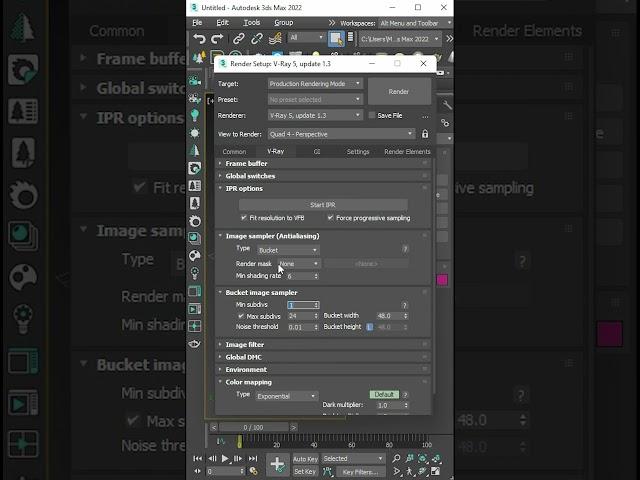Open the Render mask dropdown
The image size is (640, 480).
click(299, 264)
